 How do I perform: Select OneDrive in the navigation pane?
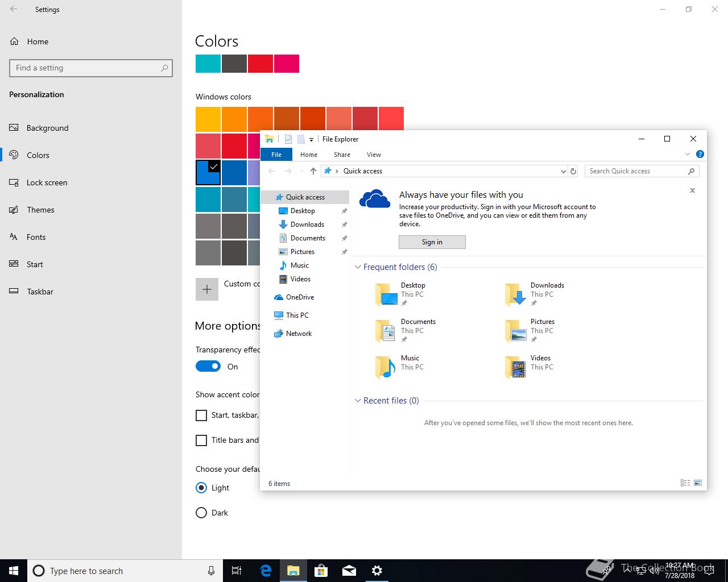pos(300,297)
